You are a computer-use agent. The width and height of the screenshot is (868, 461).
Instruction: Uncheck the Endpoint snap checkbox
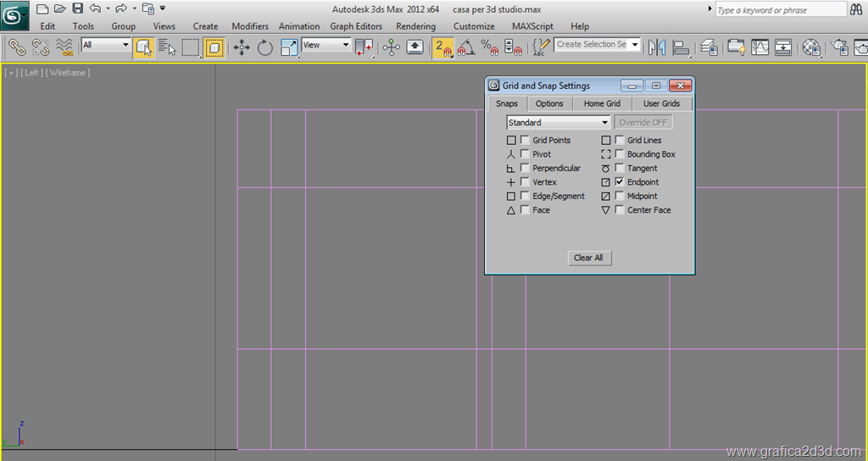(620, 182)
